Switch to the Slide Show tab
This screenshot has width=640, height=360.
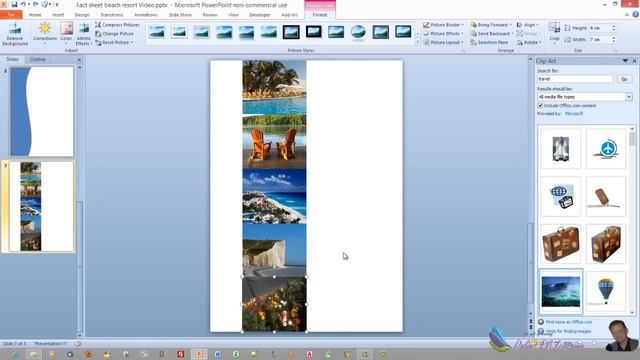pyautogui.click(x=180, y=15)
